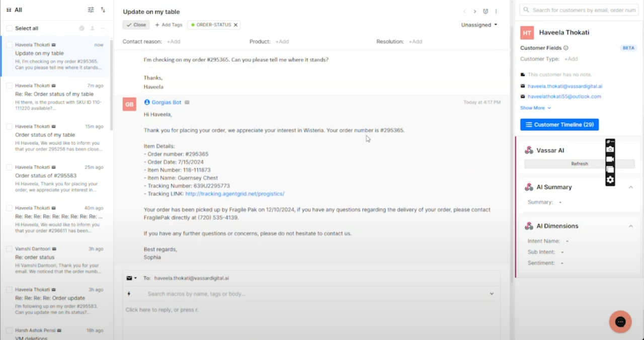Open the Gorgias chat bubble widget
The width and height of the screenshot is (644, 340).
coord(620,322)
